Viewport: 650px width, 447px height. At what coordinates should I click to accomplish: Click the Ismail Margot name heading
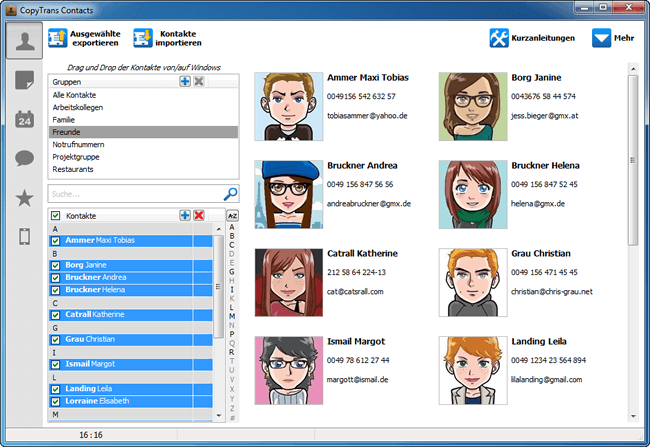356,341
